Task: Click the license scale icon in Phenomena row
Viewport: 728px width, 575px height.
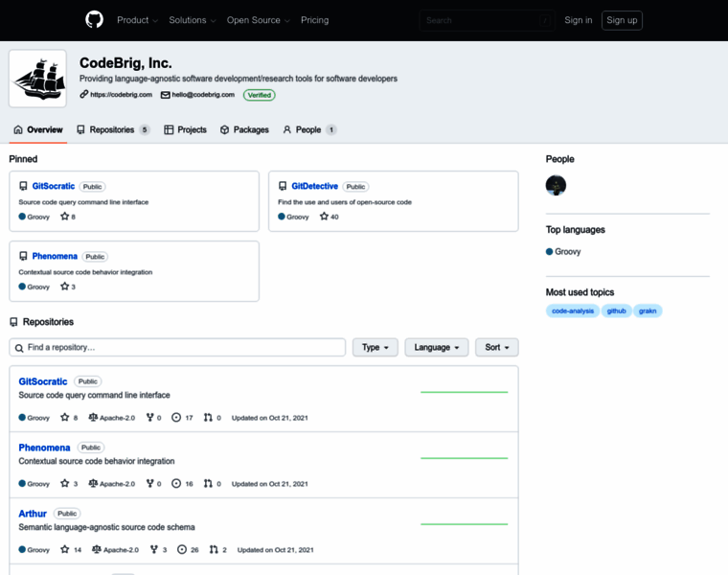Action: tap(93, 484)
